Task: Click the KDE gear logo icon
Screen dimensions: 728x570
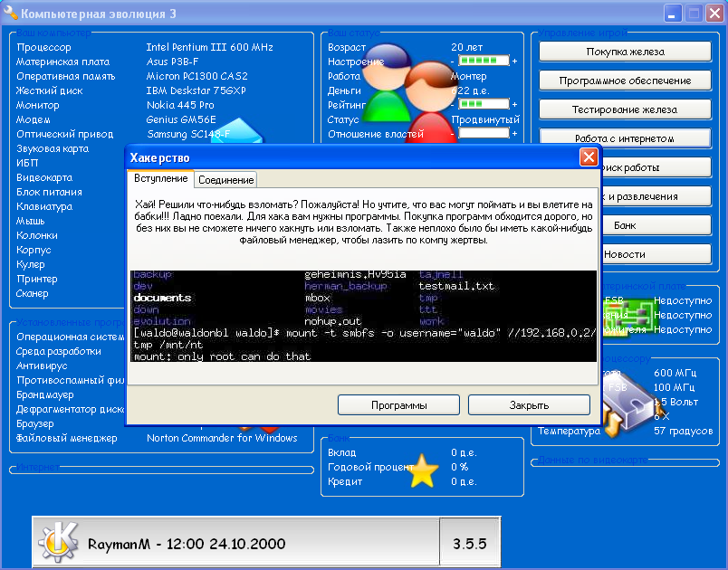Action: [59, 542]
